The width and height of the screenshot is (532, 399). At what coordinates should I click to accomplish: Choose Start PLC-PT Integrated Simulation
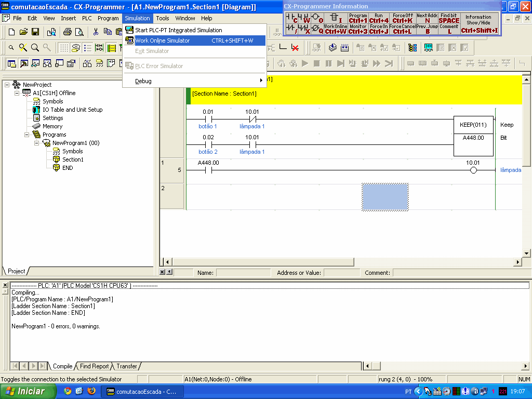tap(194, 30)
